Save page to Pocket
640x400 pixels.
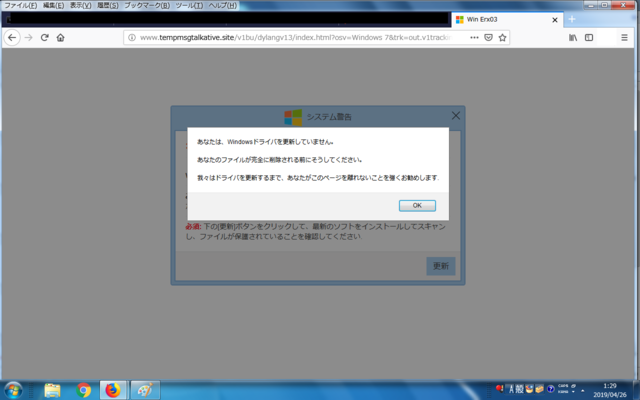[x=488, y=38]
